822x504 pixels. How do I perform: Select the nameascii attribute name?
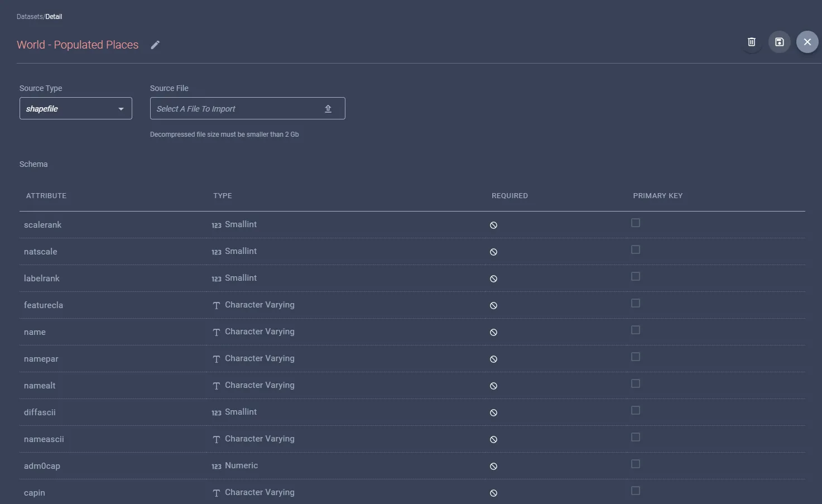(x=44, y=439)
